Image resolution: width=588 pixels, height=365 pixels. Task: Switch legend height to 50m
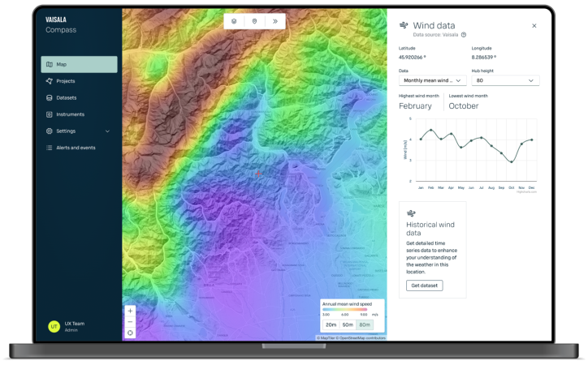point(348,324)
